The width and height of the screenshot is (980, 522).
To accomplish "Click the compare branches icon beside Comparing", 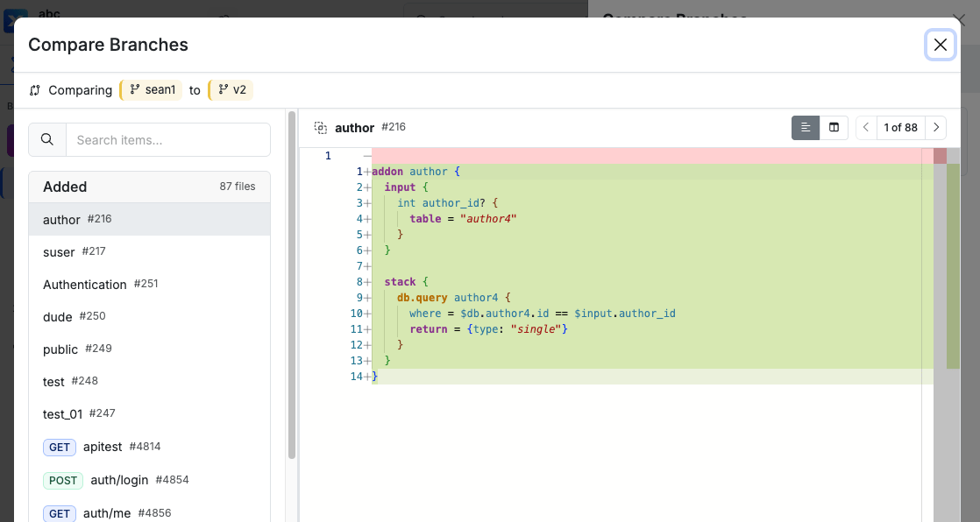I will coord(34,90).
